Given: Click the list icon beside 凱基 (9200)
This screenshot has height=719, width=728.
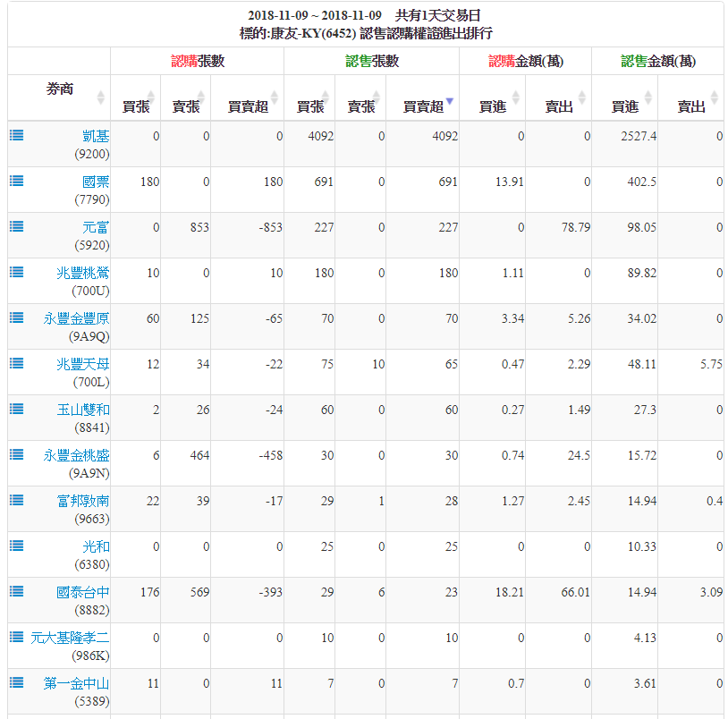Looking at the screenshot, I should click(16, 135).
